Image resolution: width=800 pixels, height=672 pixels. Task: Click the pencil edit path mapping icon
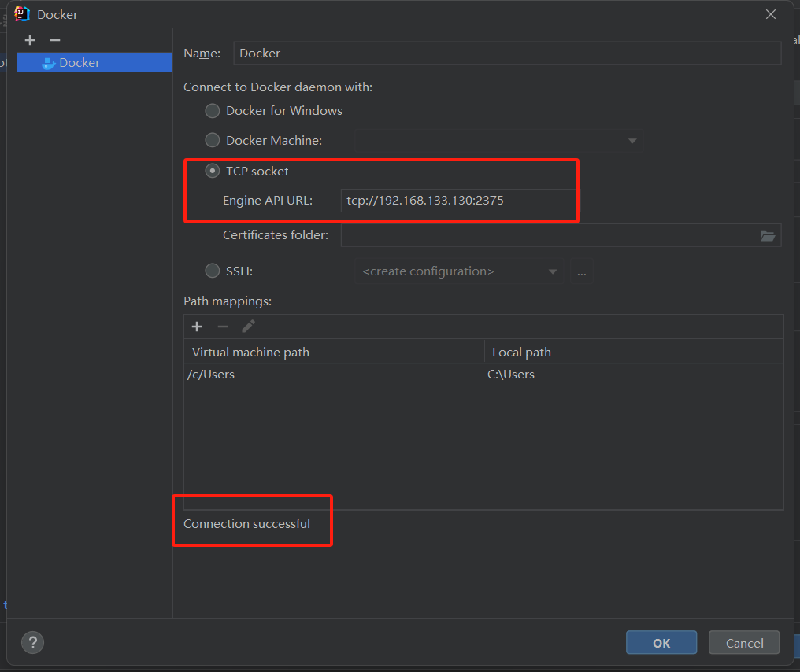(x=249, y=327)
